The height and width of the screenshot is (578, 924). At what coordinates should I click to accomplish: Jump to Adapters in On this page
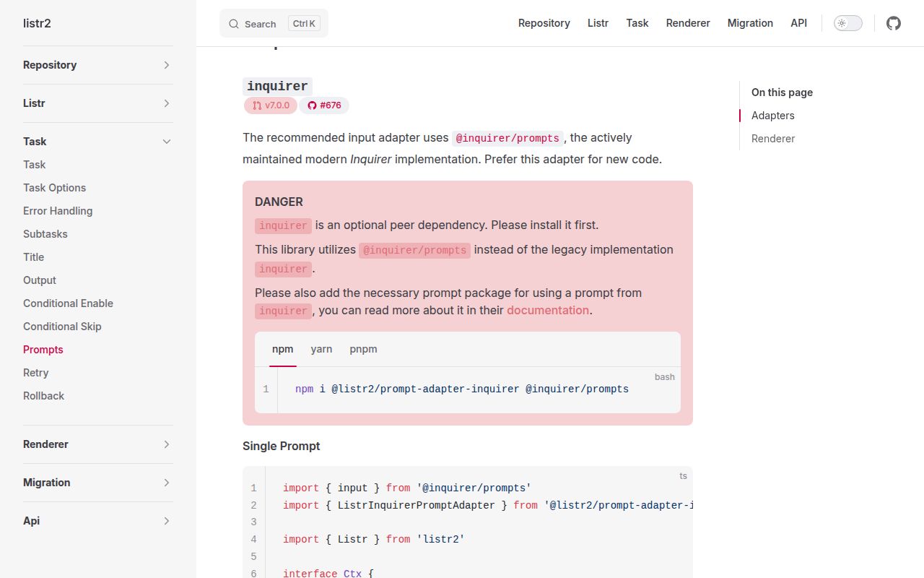[772, 116]
